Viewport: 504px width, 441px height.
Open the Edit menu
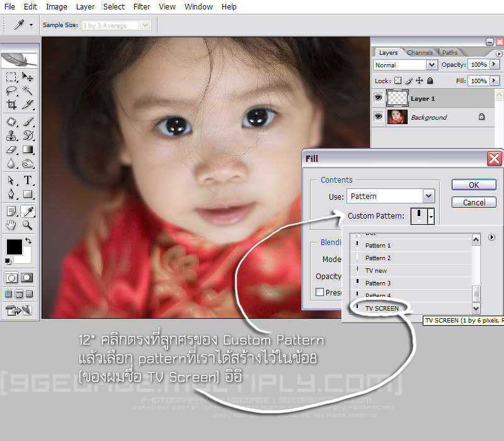(30, 7)
